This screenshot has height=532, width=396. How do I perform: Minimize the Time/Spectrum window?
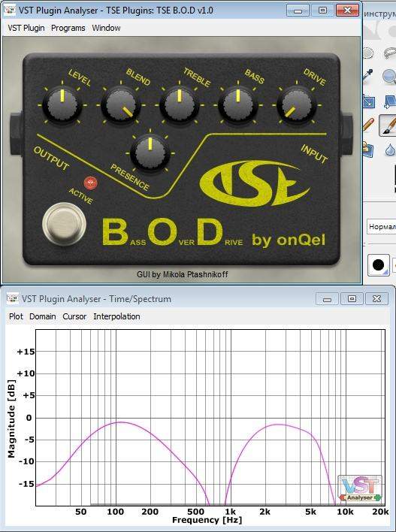327,299
